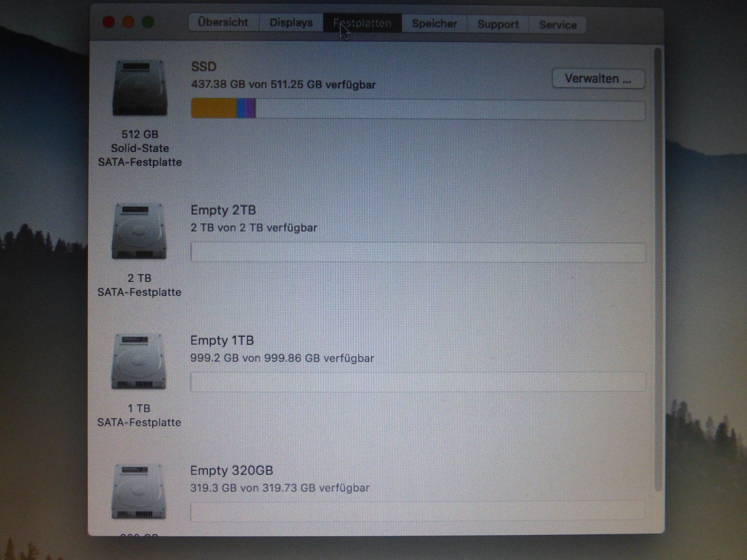
Task: Click the 'Empty 1TB' volume name
Action: [x=222, y=341]
